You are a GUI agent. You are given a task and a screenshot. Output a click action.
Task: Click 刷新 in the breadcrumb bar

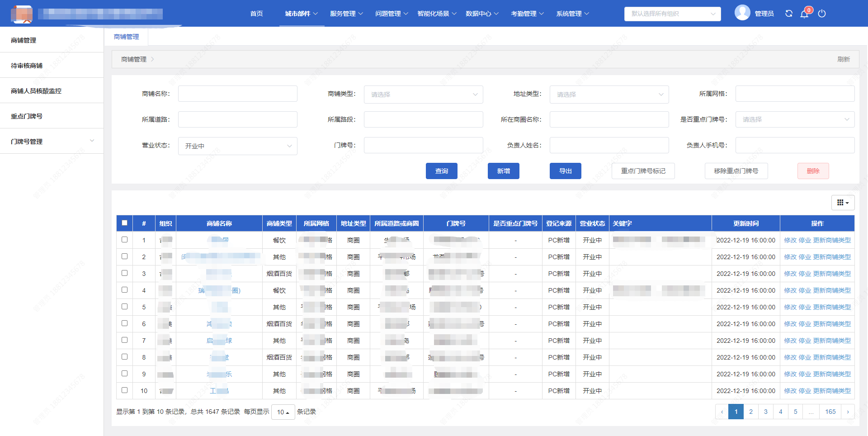[x=844, y=59]
